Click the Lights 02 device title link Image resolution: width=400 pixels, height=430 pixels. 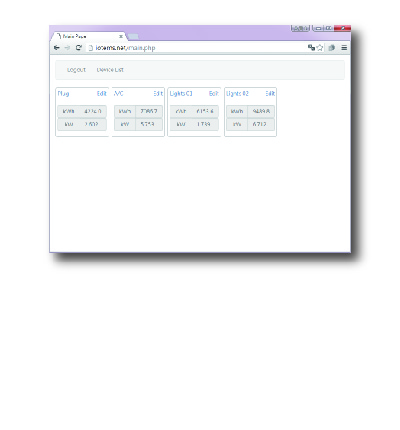click(x=237, y=94)
